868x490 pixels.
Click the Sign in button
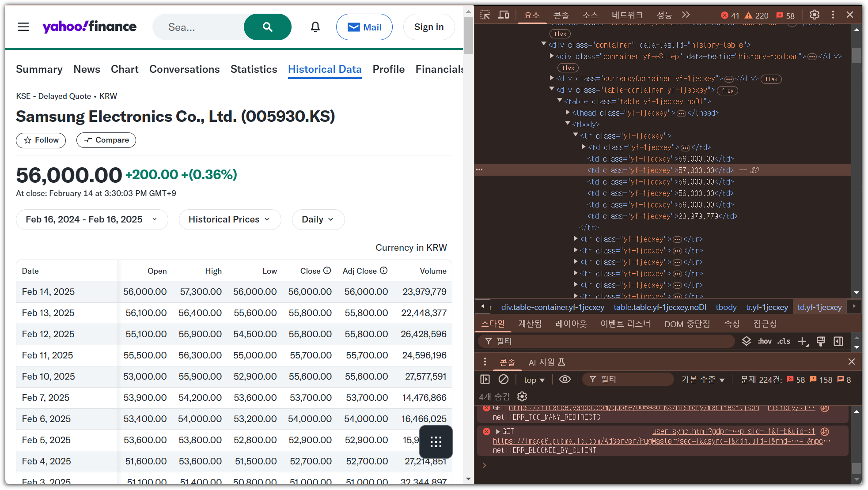pos(428,27)
